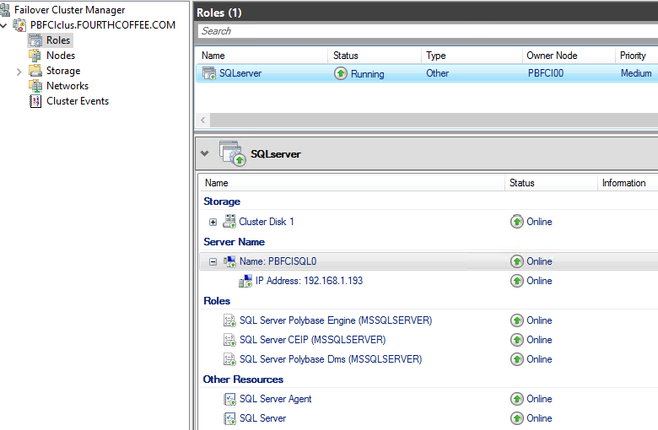Viewport: 658px width, 430px height.
Task: Click the Storage folder icon in tree
Action: [x=35, y=70]
